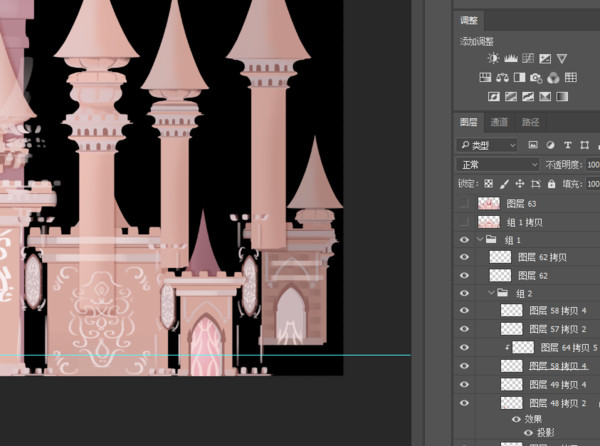The image size is (600, 446).
Task: Hide the 组 1 group
Action: [x=464, y=240]
